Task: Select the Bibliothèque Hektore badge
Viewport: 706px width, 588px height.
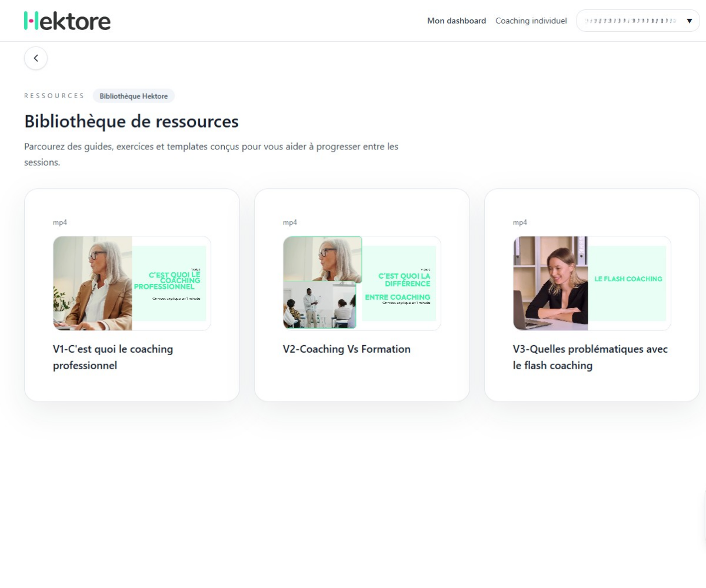Action: tap(134, 96)
